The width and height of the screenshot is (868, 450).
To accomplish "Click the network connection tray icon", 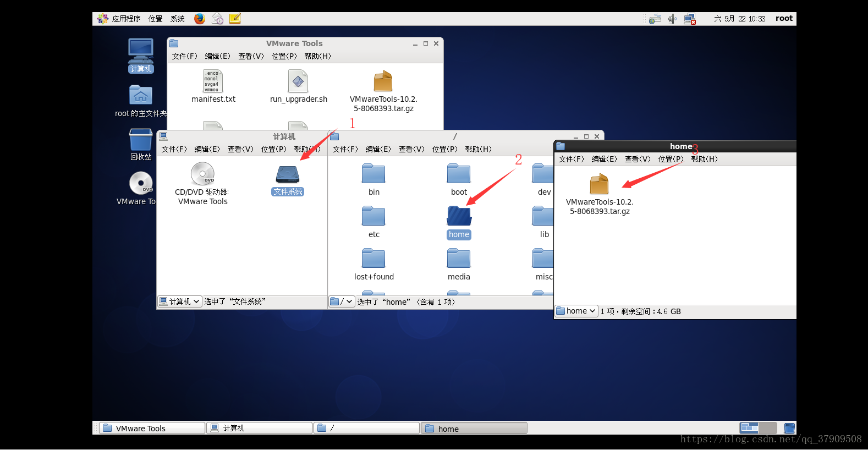I will pyautogui.click(x=690, y=19).
